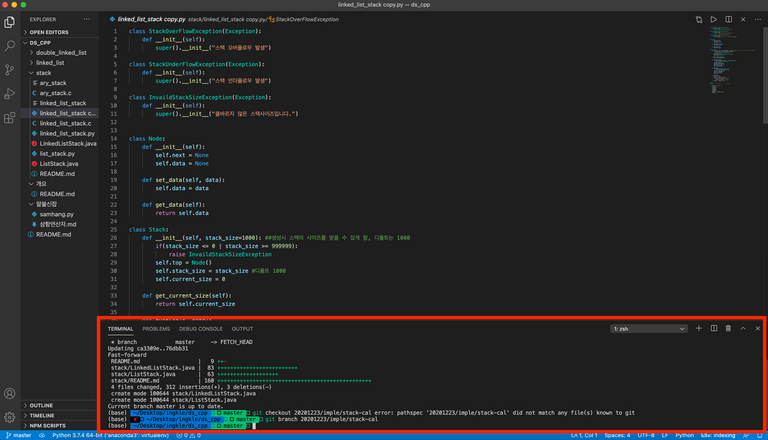The image size is (768, 440).
Task: Click the editor vertical scrollbar
Action: [x=765, y=74]
